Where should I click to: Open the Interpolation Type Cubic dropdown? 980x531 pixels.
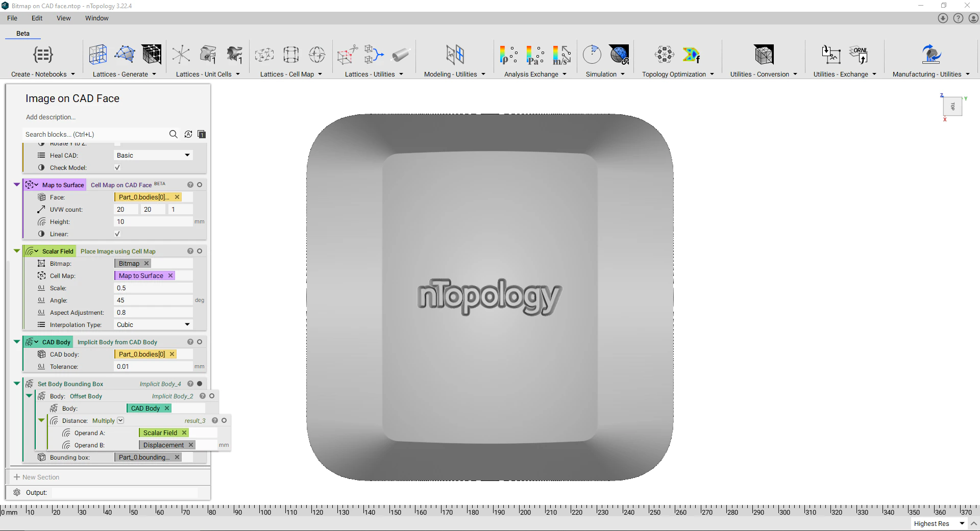(153, 324)
